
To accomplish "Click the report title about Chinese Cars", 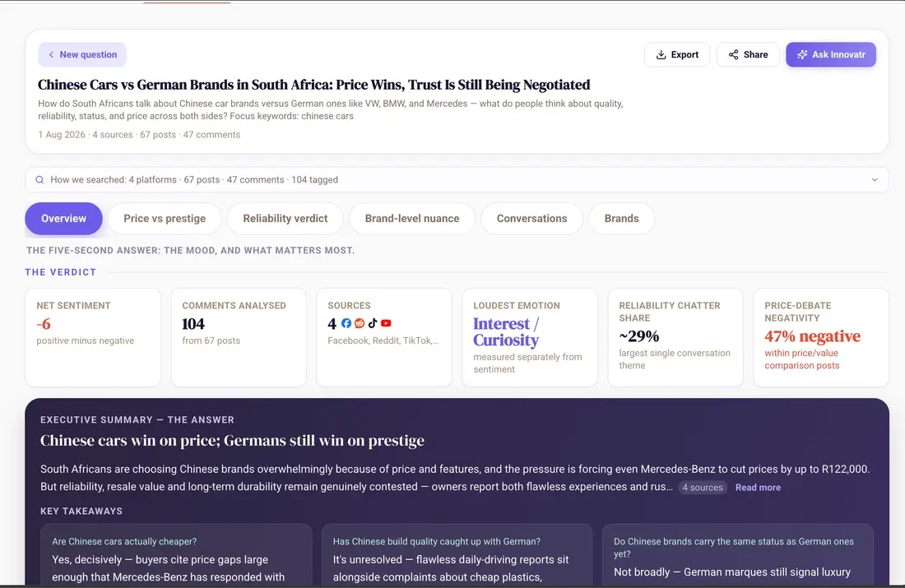I will click(314, 85).
